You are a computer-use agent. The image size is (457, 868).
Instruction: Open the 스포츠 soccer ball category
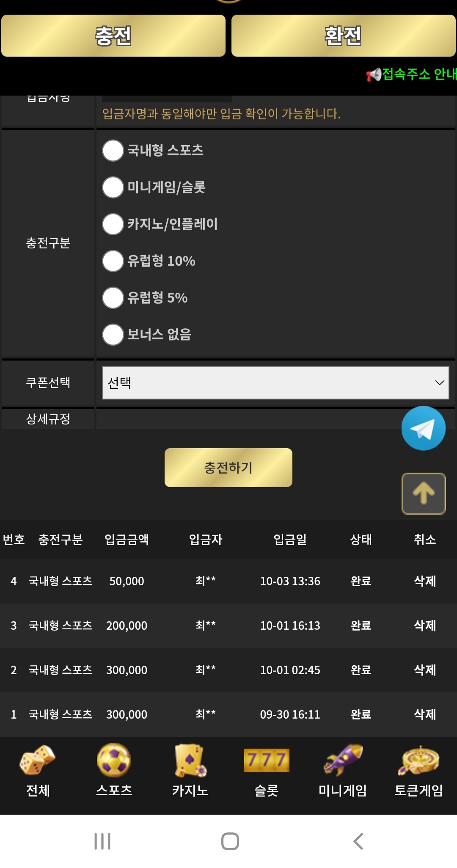(114, 771)
